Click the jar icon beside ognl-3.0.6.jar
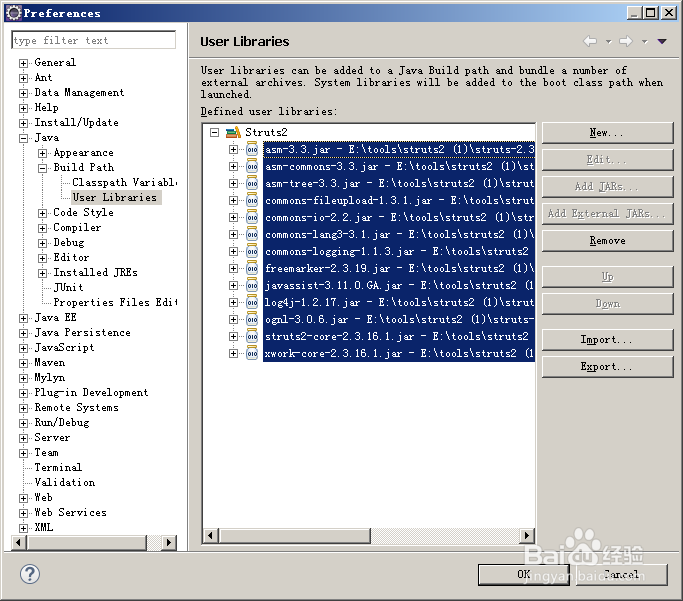 click(x=252, y=319)
